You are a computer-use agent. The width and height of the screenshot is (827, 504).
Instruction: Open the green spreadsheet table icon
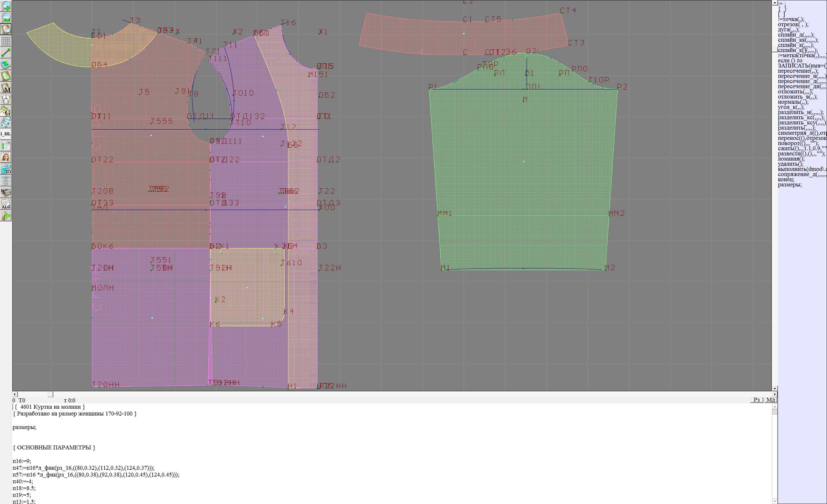(x=6, y=146)
